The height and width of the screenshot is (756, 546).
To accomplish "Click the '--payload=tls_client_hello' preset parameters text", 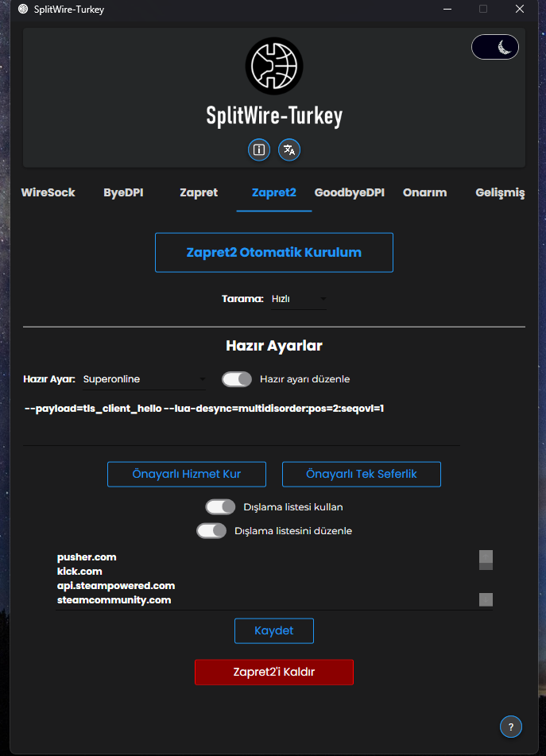I will [x=204, y=409].
